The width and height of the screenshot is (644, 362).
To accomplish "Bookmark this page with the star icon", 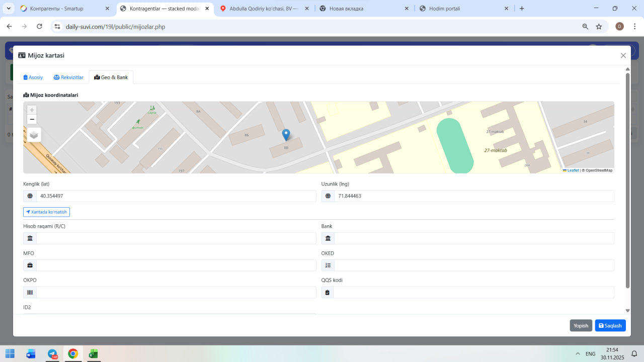I will click(x=599, y=27).
